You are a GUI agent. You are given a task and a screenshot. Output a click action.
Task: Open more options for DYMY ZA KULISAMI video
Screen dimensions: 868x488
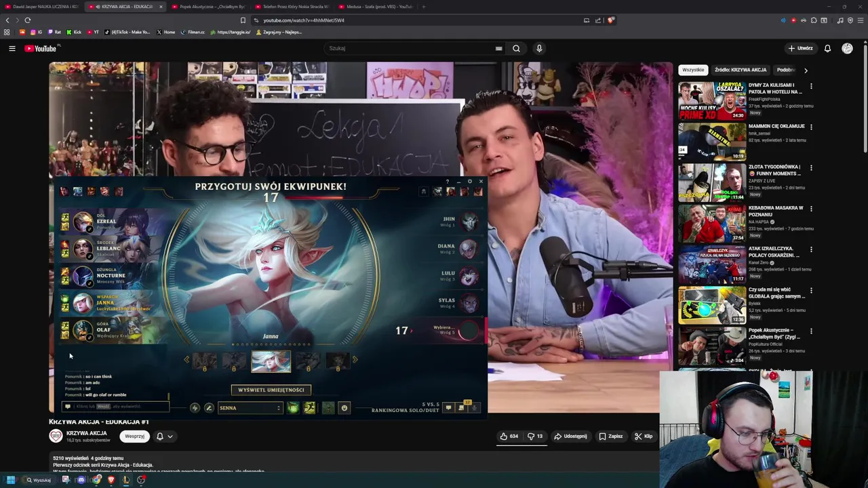pyautogui.click(x=811, y=86)
